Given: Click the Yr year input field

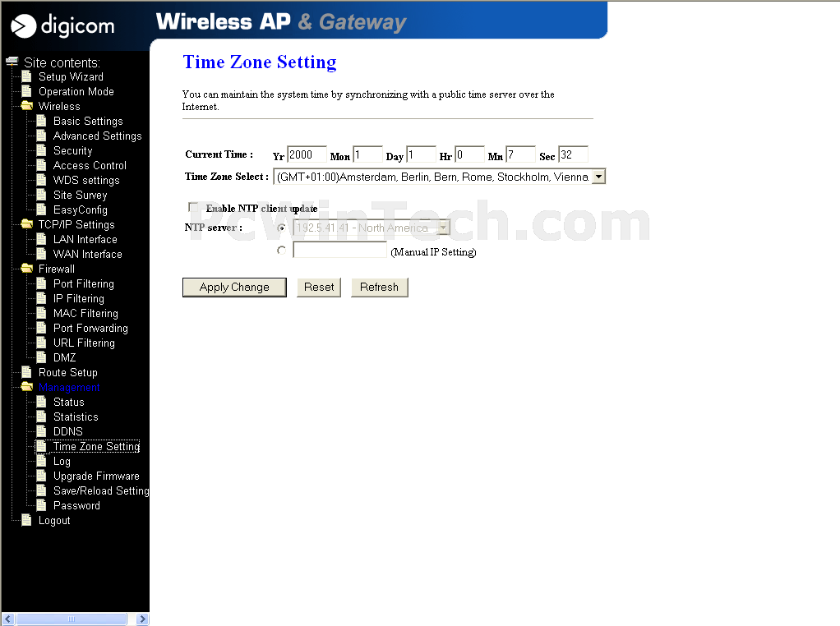Looking at the screenshot, I should click(x=307, y=154).
